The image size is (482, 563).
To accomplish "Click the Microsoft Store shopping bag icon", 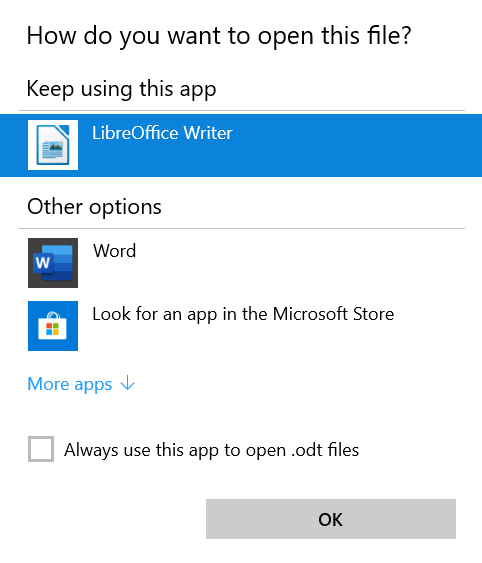I will coord(53,326).
